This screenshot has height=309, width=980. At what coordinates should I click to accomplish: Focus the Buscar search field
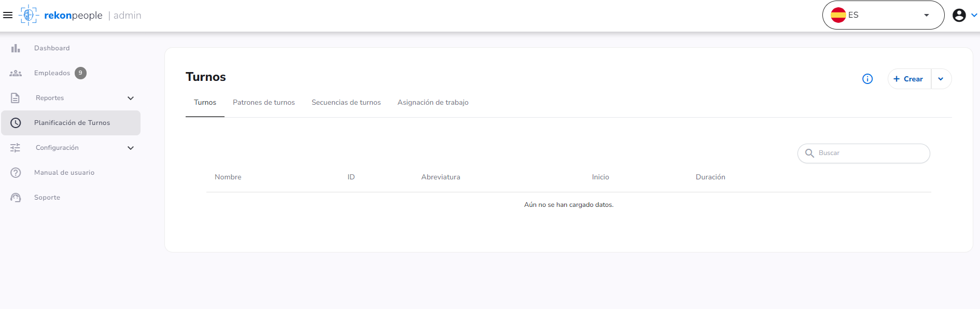[864, 153]
